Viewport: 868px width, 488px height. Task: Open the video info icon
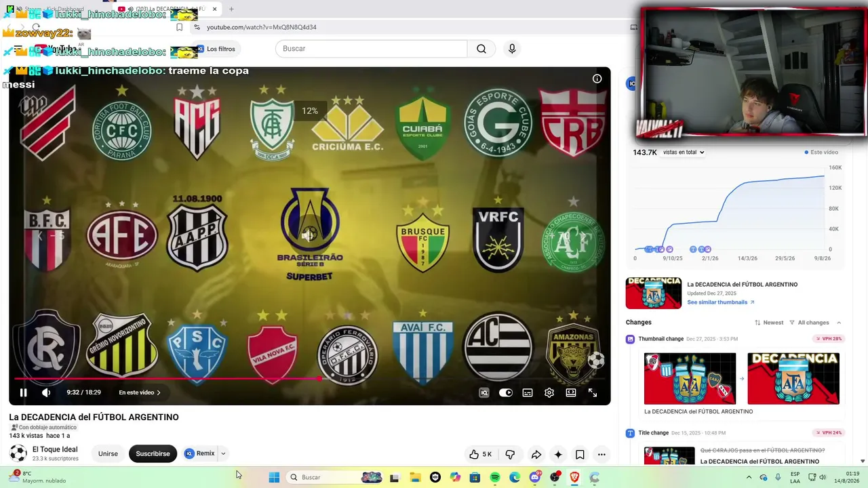(x=597, y=79)
